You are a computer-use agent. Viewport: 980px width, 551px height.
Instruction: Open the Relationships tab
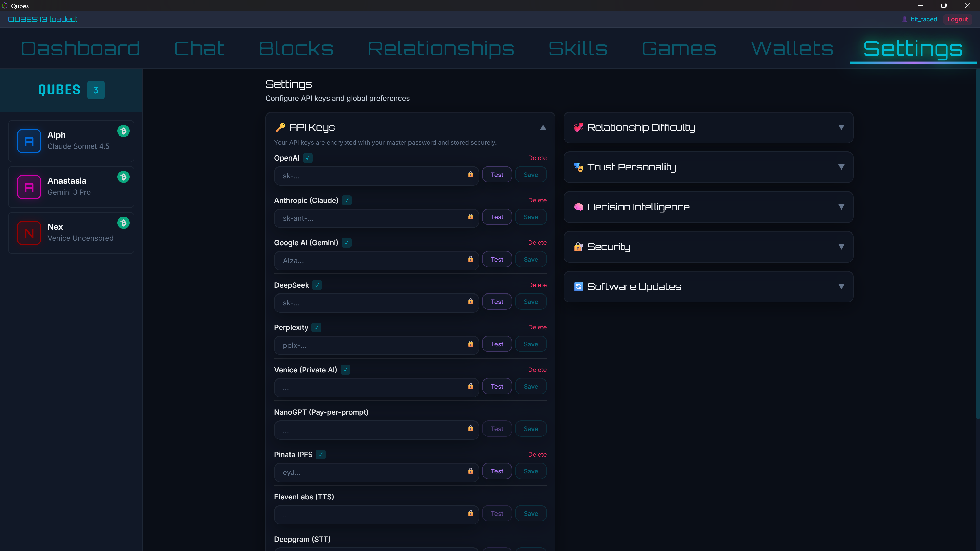coord(441,48)
